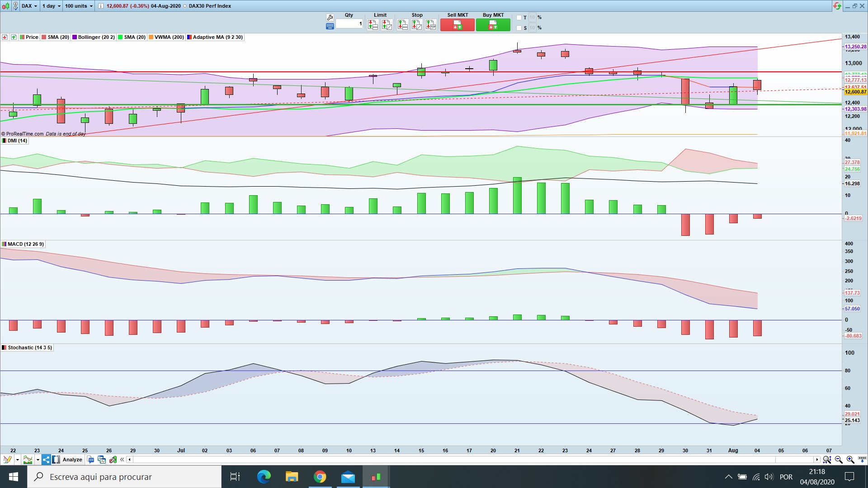Click the blue keyboard icon below wrench
This screenshot has width=868, height=488.
point(330,26)
